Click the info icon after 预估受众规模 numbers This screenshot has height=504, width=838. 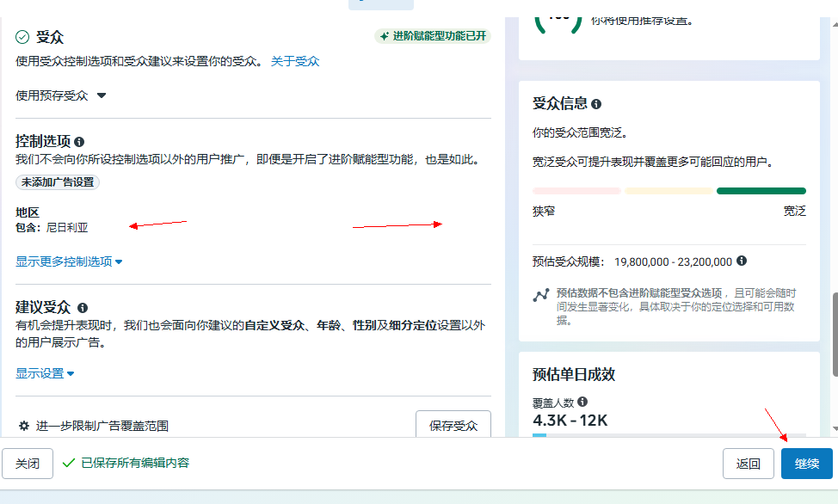(x=742, y=261)
